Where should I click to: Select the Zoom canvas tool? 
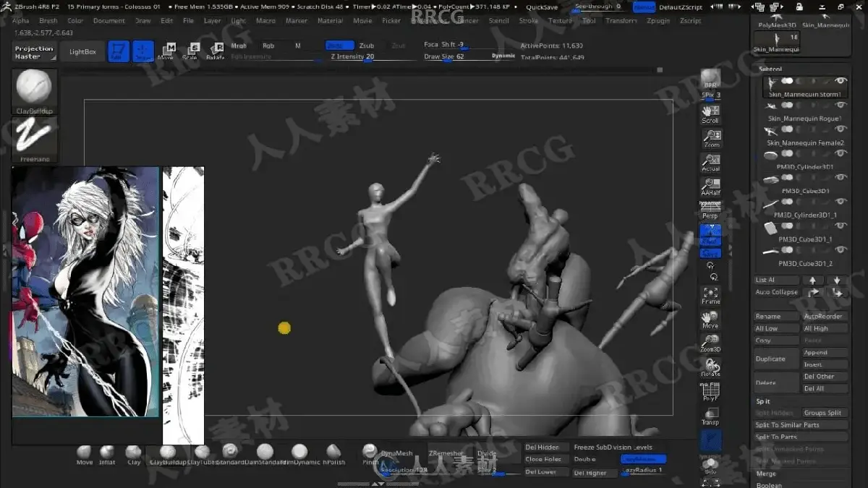pyautogui.click(x=711, y=138)
